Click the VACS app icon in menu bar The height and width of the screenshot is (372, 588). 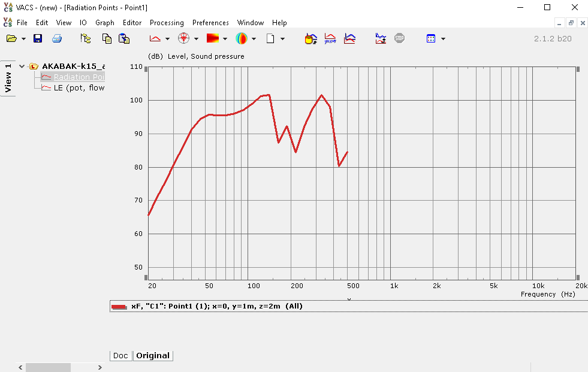coord(8,23)
